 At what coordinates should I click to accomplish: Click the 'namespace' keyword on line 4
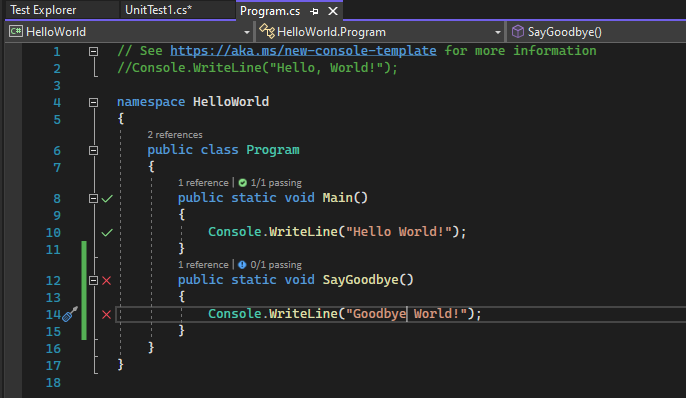coord(151,102)
